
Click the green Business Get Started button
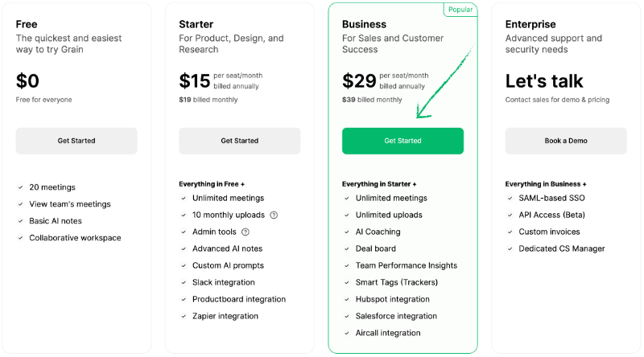[x=402, y=141]
